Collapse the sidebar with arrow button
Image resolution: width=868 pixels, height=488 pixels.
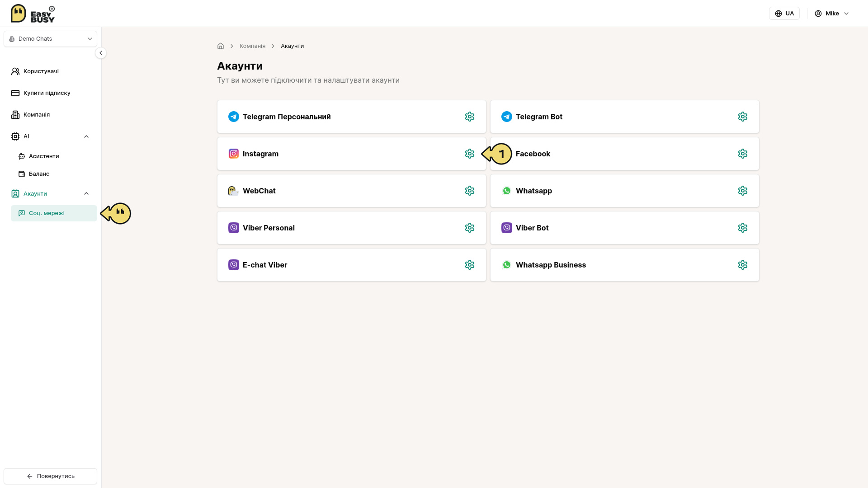point(101,53)
